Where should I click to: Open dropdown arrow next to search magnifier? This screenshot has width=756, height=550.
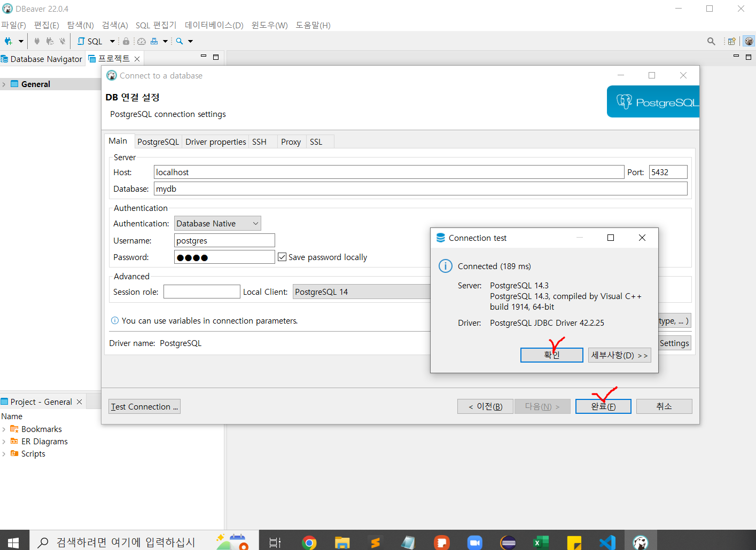tap(190, 41)
